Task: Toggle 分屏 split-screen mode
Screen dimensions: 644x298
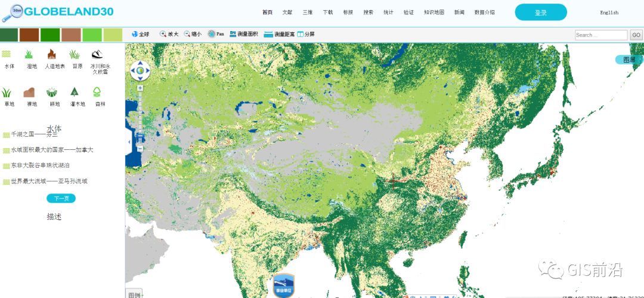Action: pos(305,35)
